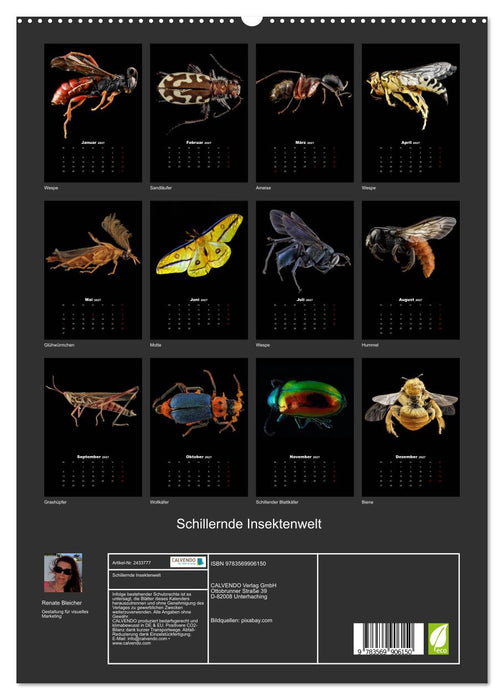
Task: Click the www.calvendo.com web address
Action: coord(131,643)
